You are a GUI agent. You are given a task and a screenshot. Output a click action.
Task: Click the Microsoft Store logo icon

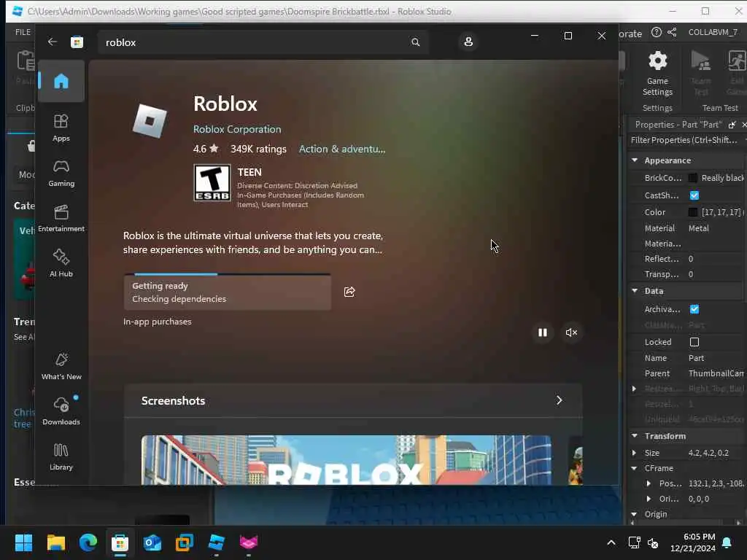(77, 42)
